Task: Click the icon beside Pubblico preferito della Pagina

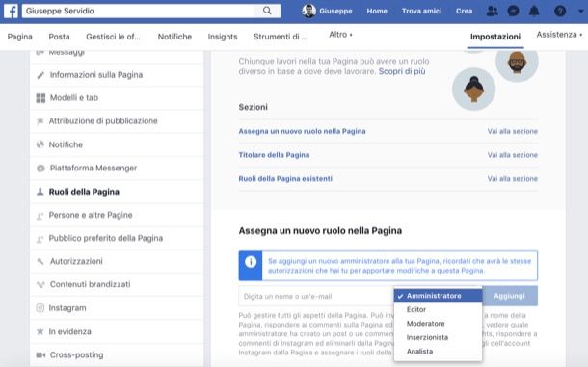Action: (40, 239)
